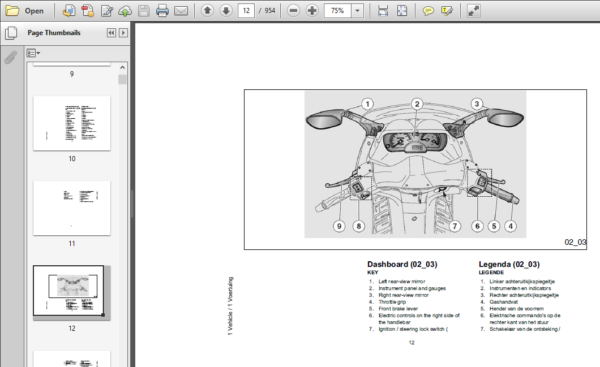Image resolution: width=600 pixels, height=367 pixels.
Task: Go to previous page up arrow
Action: [x=207, y=11]
